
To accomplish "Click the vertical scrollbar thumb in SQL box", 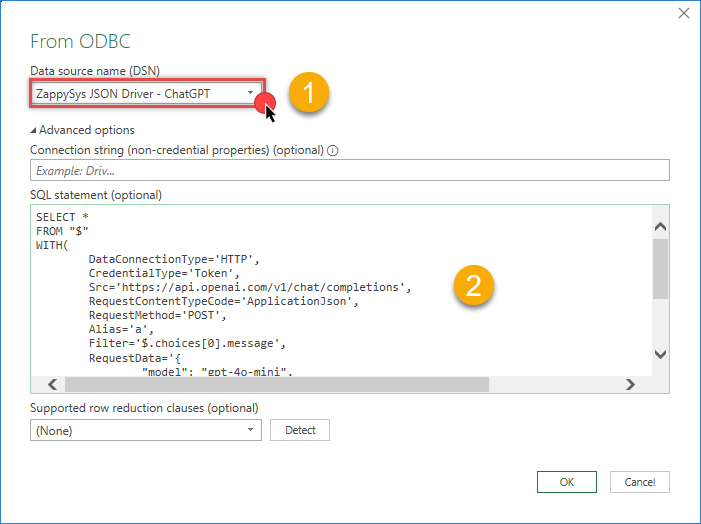I will pos(660,269).
